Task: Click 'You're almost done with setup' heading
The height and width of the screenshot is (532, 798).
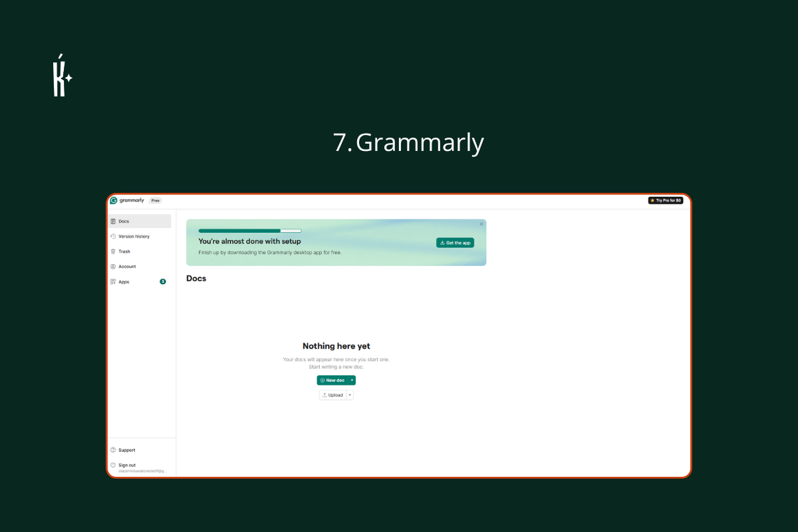Action: click(x=249, y=241)
